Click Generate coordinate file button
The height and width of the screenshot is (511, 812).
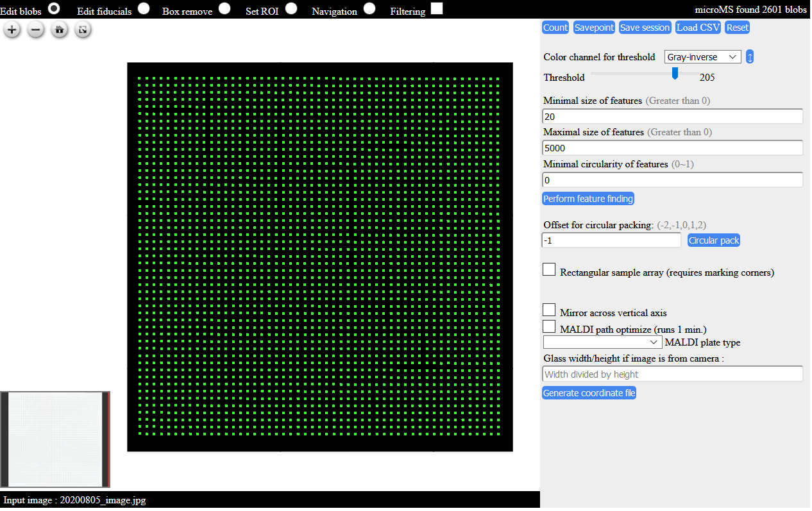pyautogui.click(x=589, y=393)
